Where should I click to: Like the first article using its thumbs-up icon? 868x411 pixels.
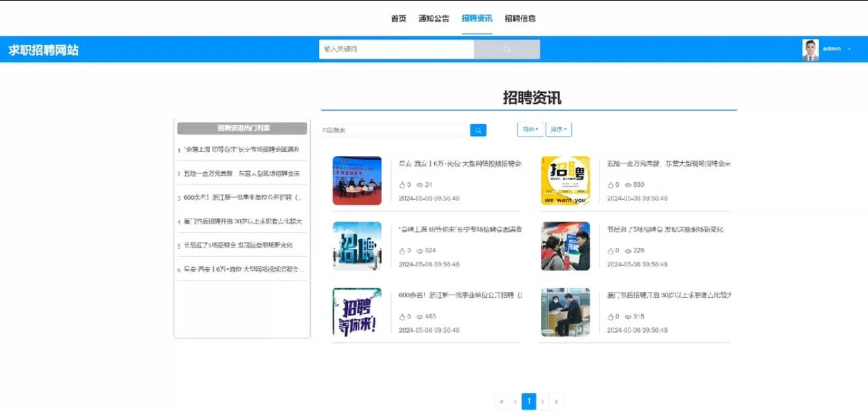coord(402,184)
